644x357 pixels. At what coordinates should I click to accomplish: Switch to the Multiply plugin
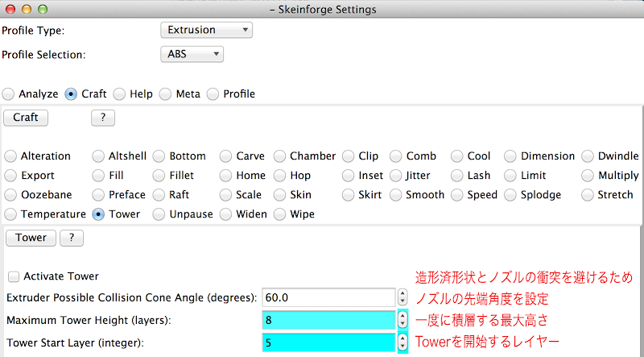588,176
